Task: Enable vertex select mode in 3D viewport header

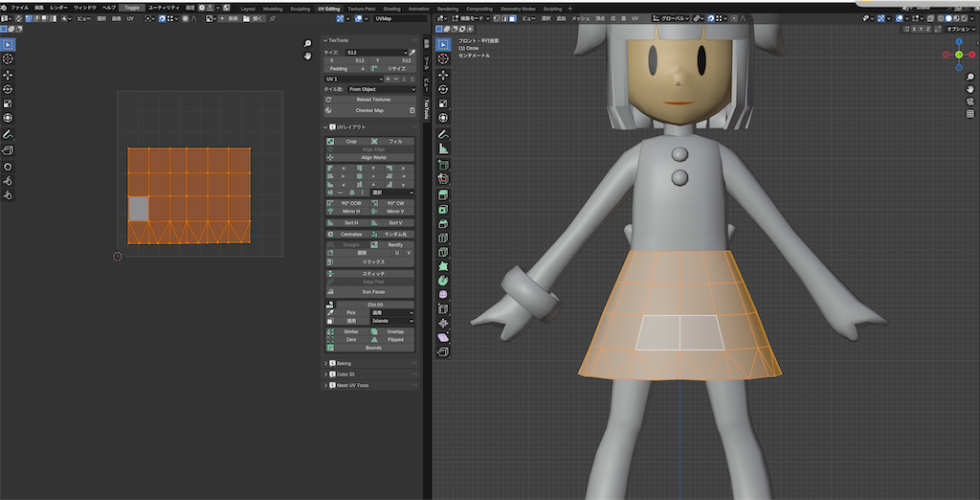Action: 496,19
